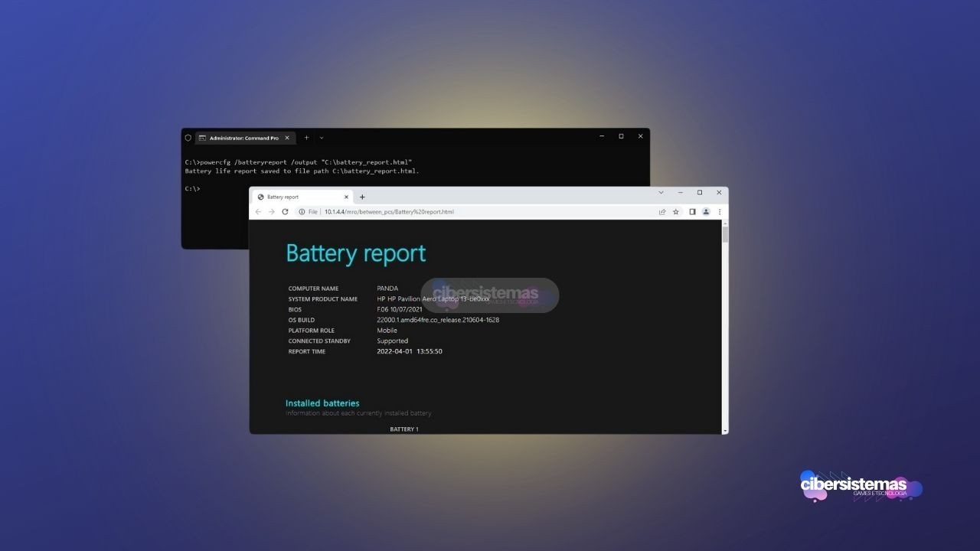
Task: Maximize the browser window
Action: pyautogui.click(x=699, y=193)
